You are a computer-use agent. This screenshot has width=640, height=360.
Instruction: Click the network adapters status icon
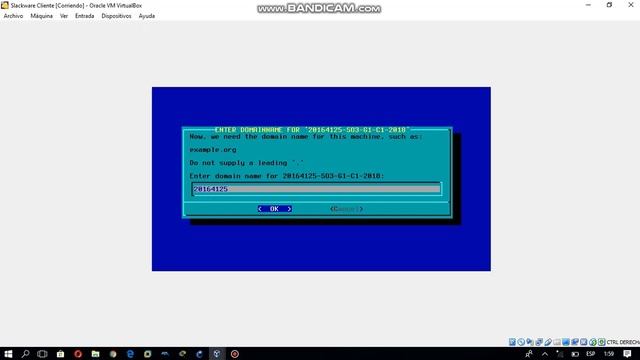(539, 342)
